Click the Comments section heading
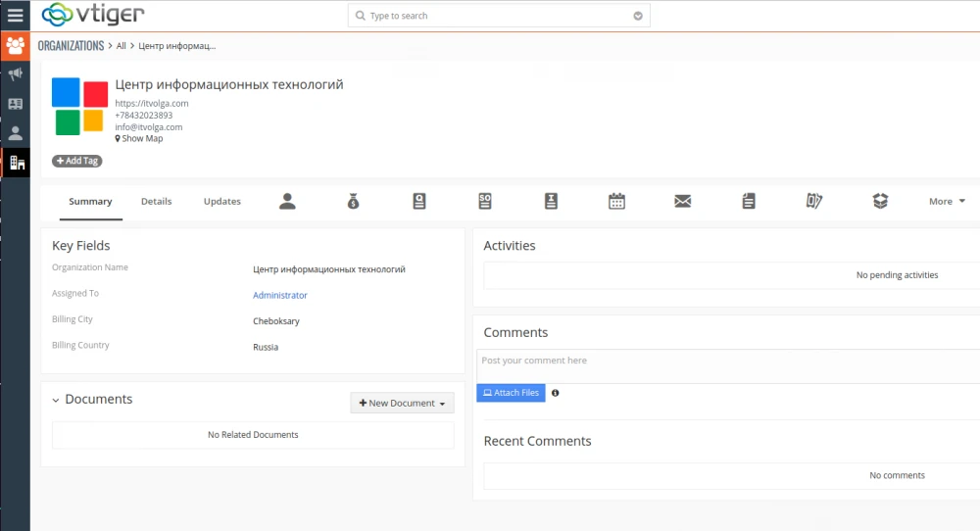Viewport: 980px width, 531px height. pos(515,332)
